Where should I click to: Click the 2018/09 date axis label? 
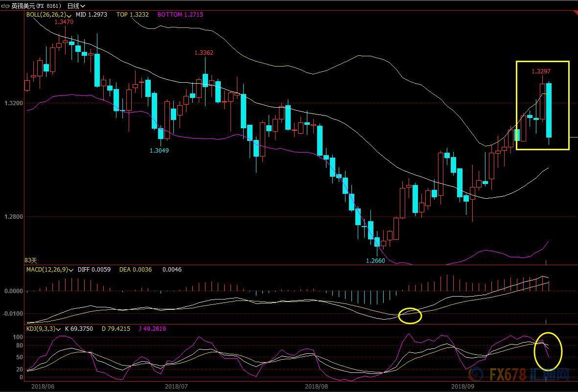(462, 387)
